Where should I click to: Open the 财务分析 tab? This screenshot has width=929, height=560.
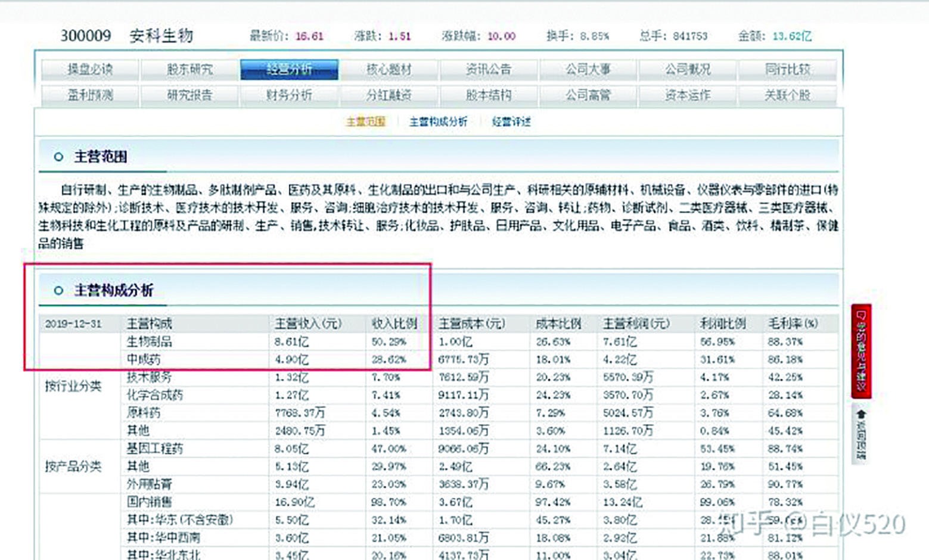pyautogui.click(x=288, y=95)
